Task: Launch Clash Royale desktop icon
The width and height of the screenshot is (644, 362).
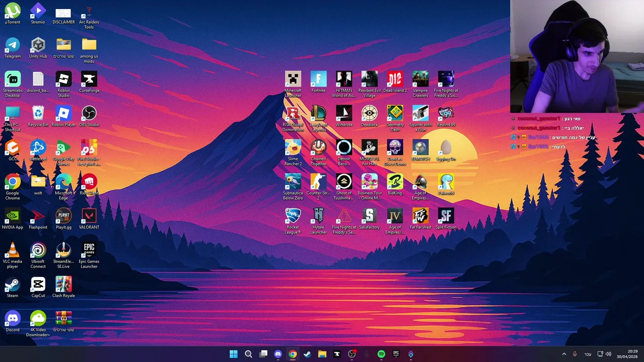Action: (63, 287)
